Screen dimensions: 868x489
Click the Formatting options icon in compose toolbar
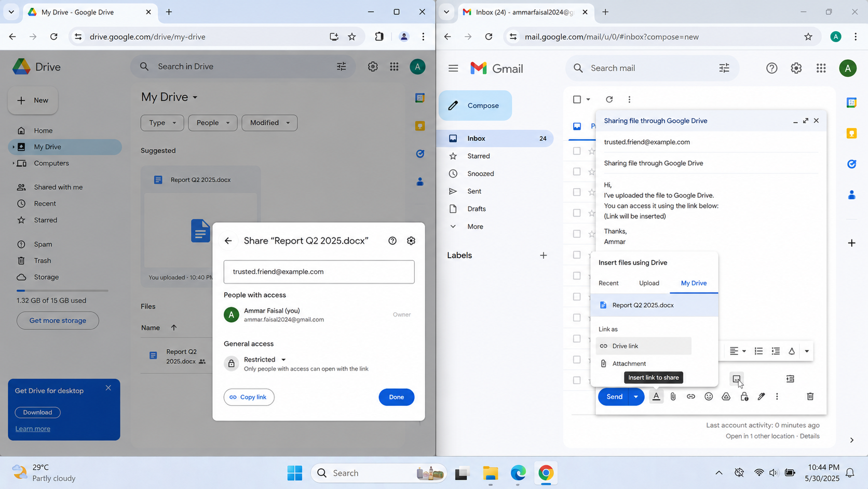pos(656,397)
